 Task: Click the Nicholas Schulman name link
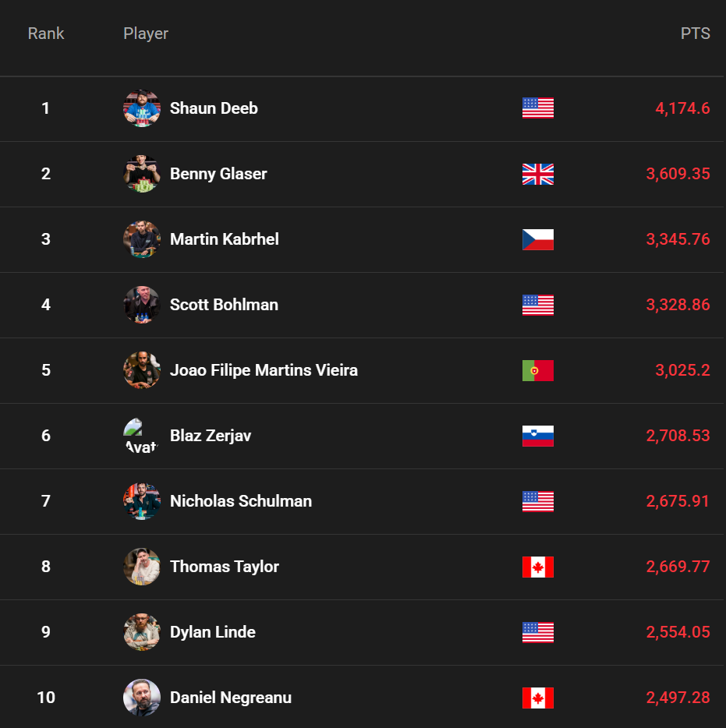(240, 501)
